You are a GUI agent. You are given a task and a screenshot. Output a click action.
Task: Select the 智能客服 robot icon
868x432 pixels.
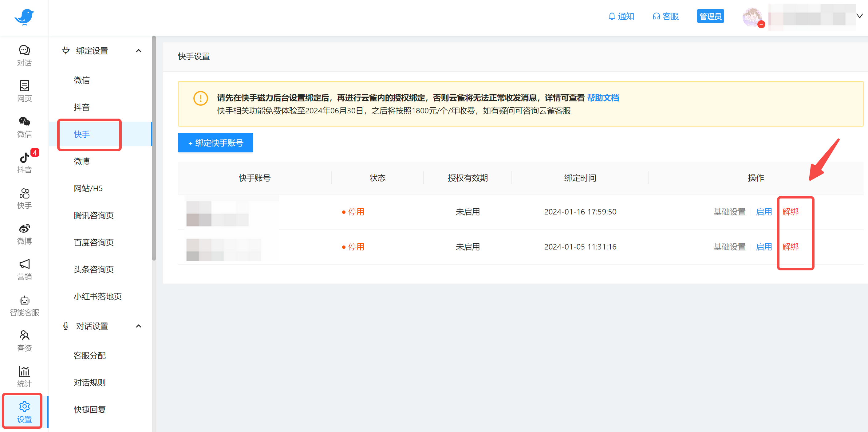coord(24,305)
